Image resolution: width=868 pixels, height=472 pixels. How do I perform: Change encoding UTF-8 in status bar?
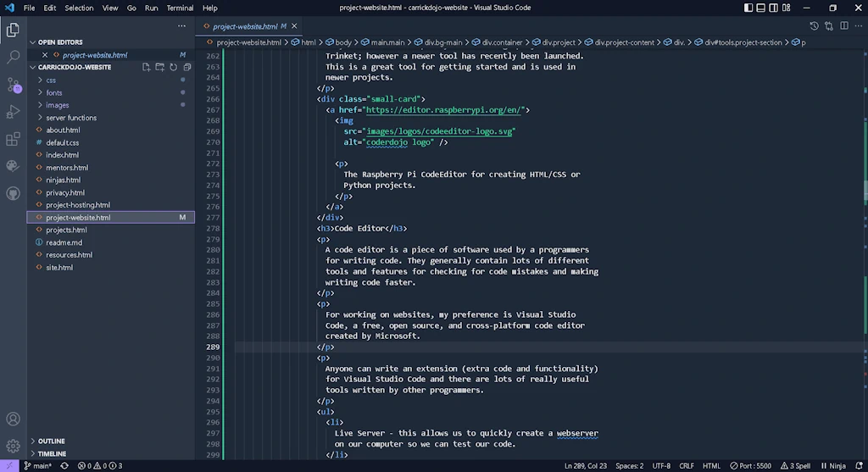click(x=661, y=466)
